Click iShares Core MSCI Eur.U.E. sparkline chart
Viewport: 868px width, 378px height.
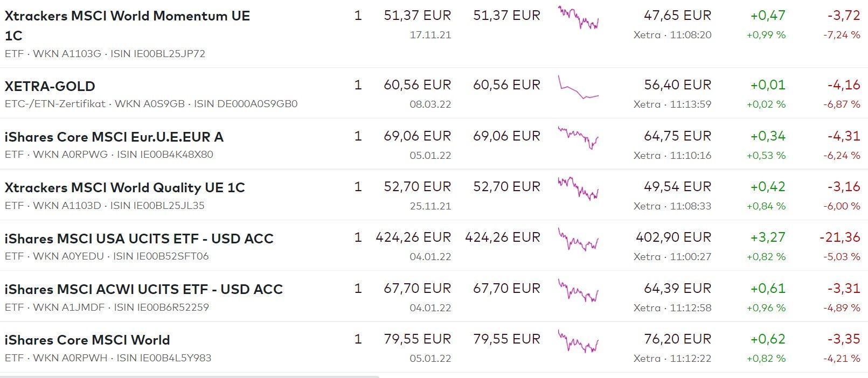(x=578, y=138)
